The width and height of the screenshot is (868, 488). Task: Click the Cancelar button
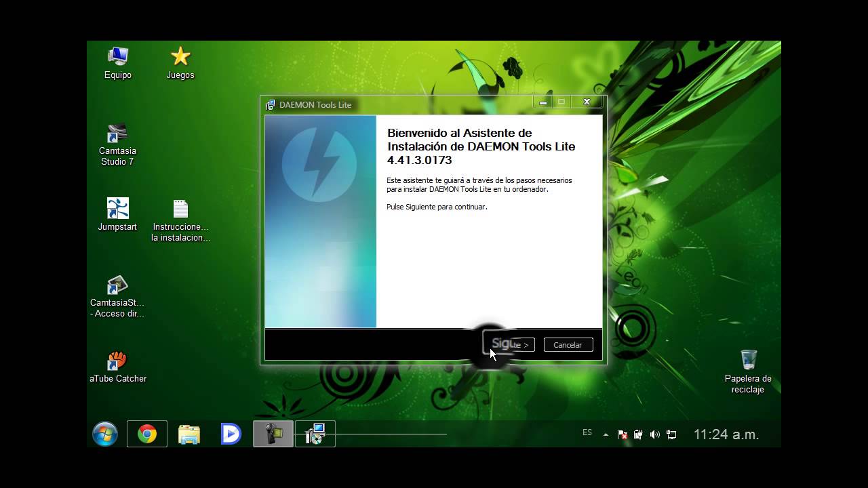568,345
